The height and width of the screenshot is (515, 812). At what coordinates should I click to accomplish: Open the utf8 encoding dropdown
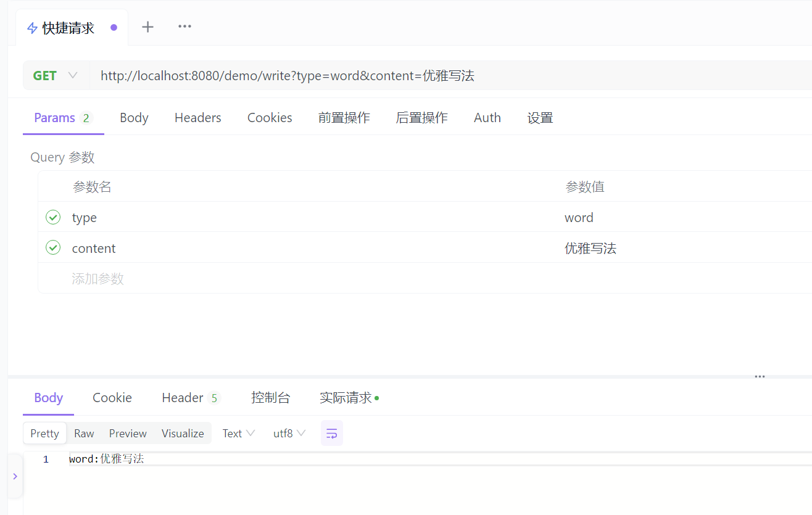(x=289, y=433)
